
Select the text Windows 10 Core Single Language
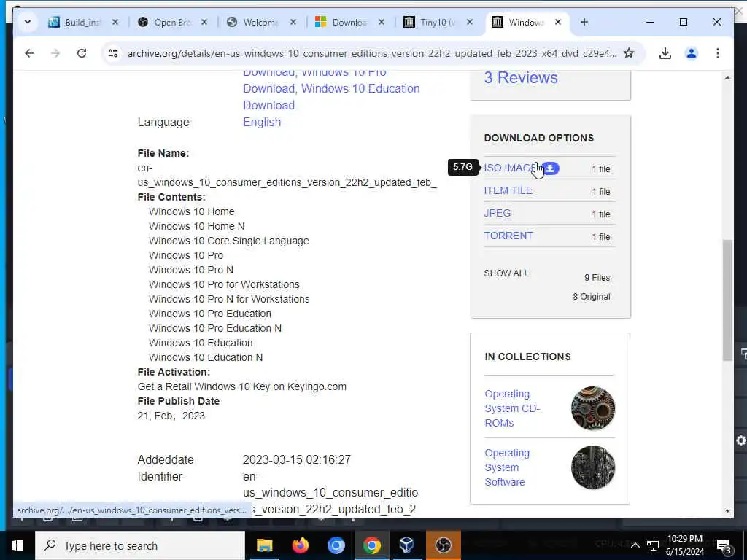pyautogui.click(x=228, y=241)
